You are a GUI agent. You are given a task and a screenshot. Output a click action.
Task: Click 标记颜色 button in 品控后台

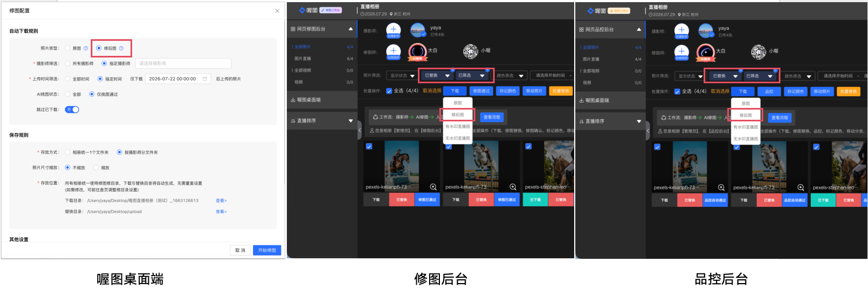click(795, 91)
